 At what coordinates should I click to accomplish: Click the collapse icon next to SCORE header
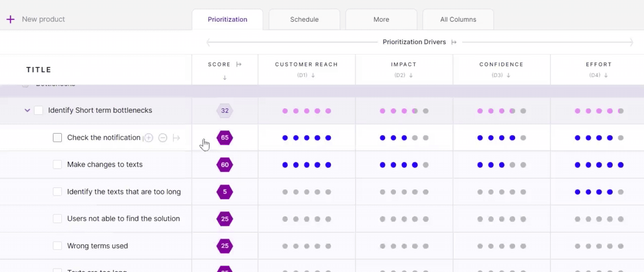(x=239, y=64)
